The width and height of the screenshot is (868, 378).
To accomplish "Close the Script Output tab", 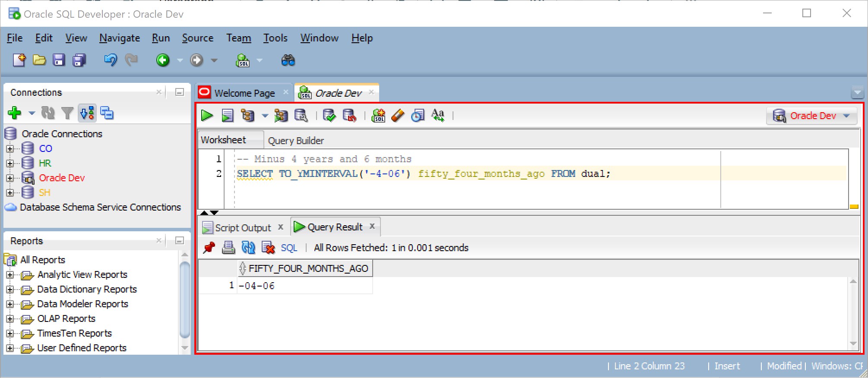I will click(x=281, y=227).
